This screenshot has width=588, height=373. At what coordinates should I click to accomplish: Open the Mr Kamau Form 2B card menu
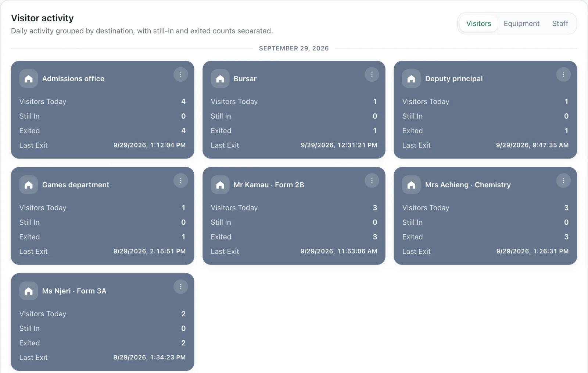[372, 181]
